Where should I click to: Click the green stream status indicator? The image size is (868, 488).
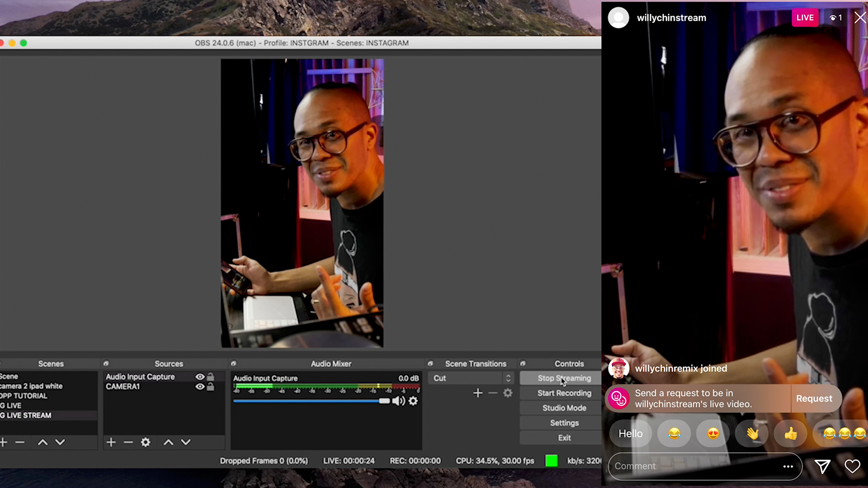[551, 461]
